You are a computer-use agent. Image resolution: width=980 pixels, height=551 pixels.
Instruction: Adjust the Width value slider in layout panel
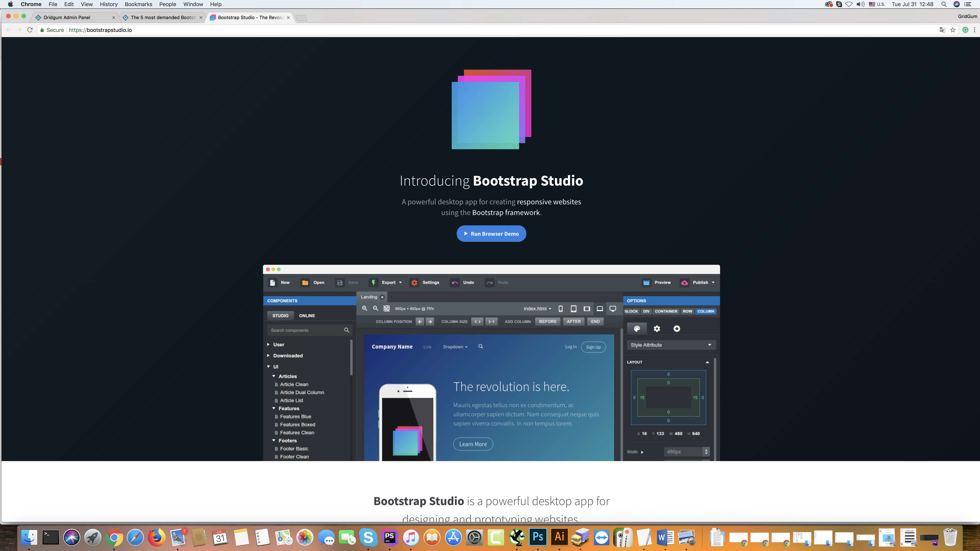click(707, 452)
